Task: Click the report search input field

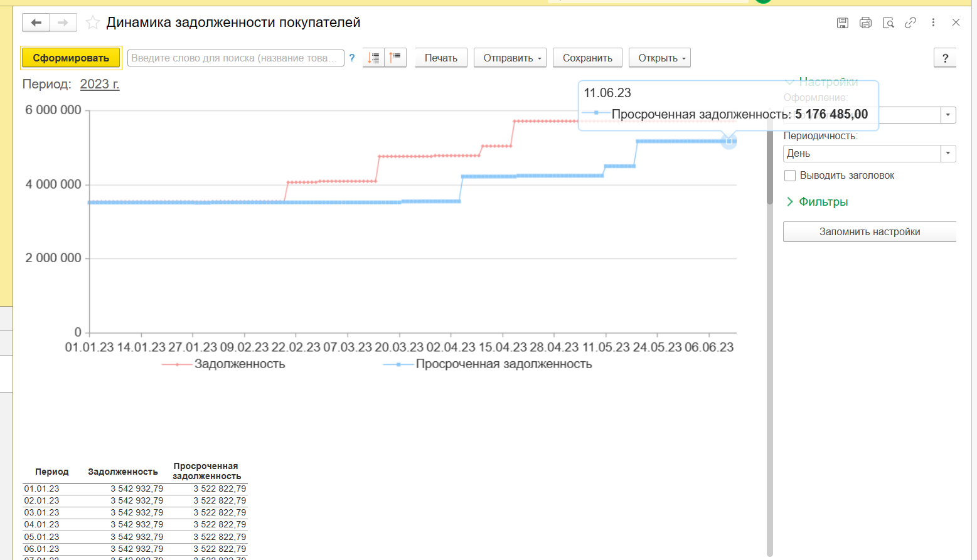Action: click(x=235, y=58)
